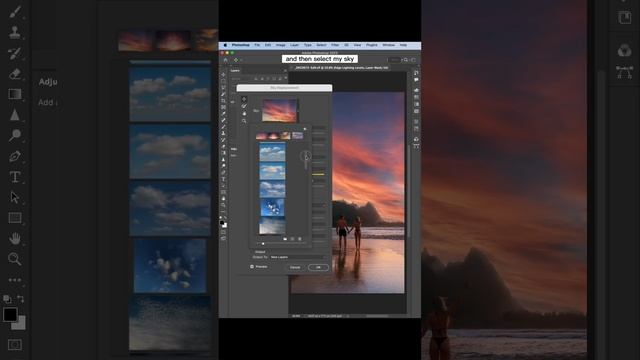Click the OK button in the Sky Replacement dialog
Viewport: 640px width, 360px height.
tap(318, 267)
